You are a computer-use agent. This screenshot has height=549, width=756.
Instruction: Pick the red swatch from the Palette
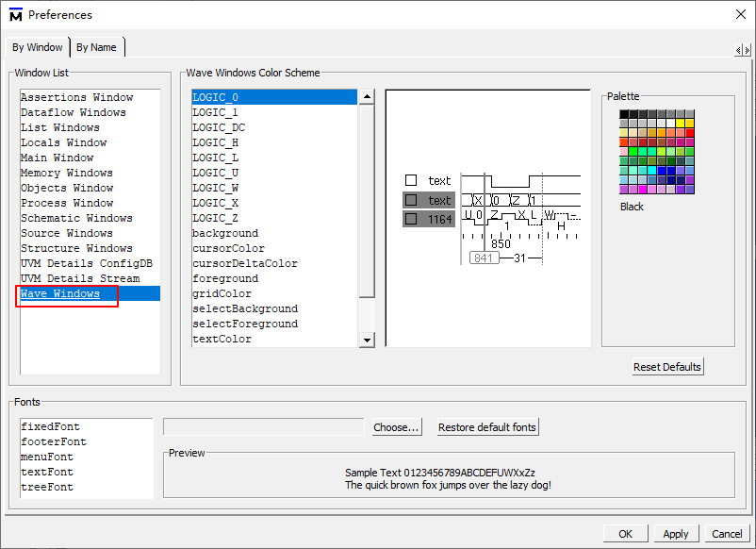click(689, 133)
